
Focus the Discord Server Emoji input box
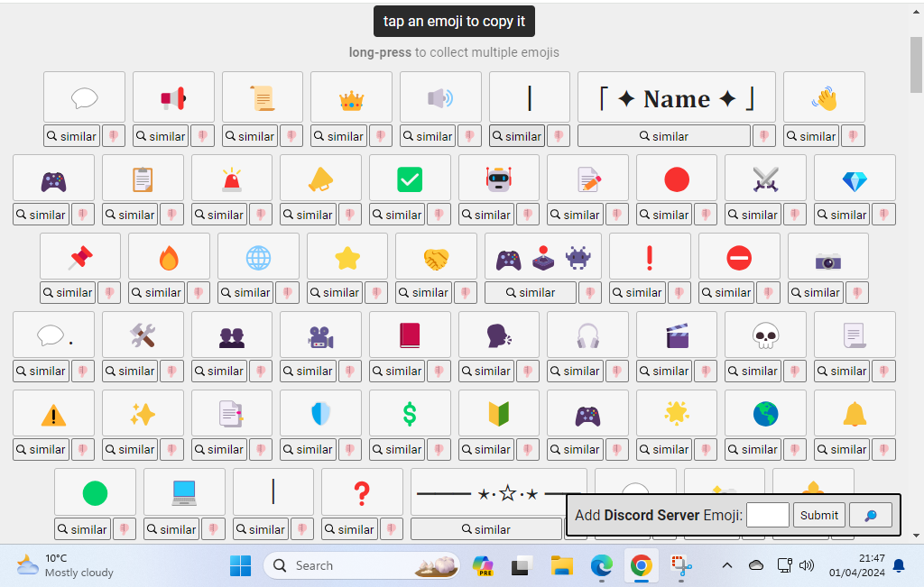pyautogui.click(x=768, y=515)
